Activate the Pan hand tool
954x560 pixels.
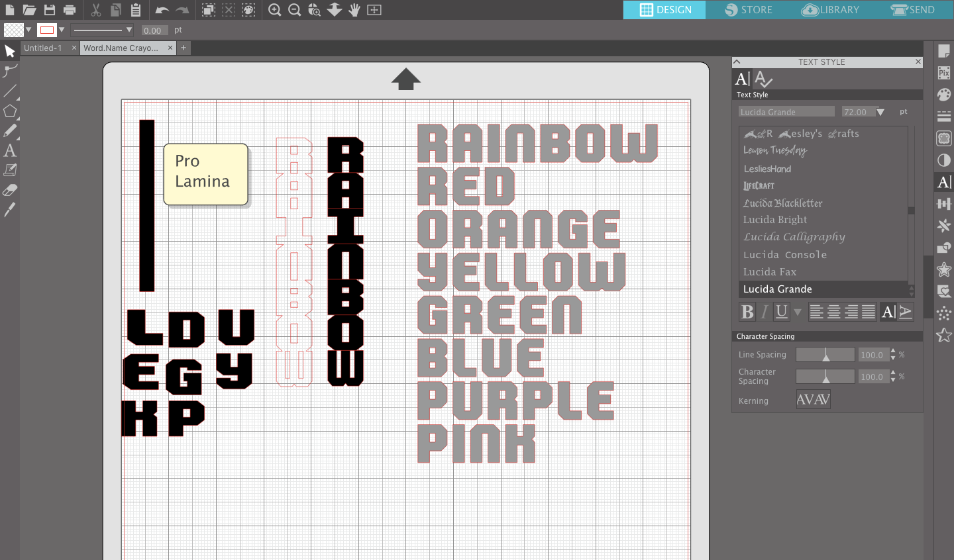pos(356,10)
